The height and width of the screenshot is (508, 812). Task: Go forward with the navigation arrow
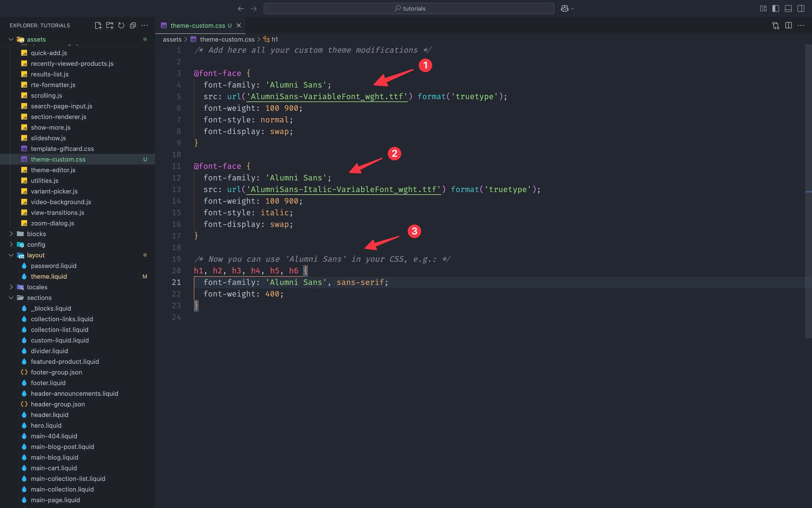[x=254, y=8]
